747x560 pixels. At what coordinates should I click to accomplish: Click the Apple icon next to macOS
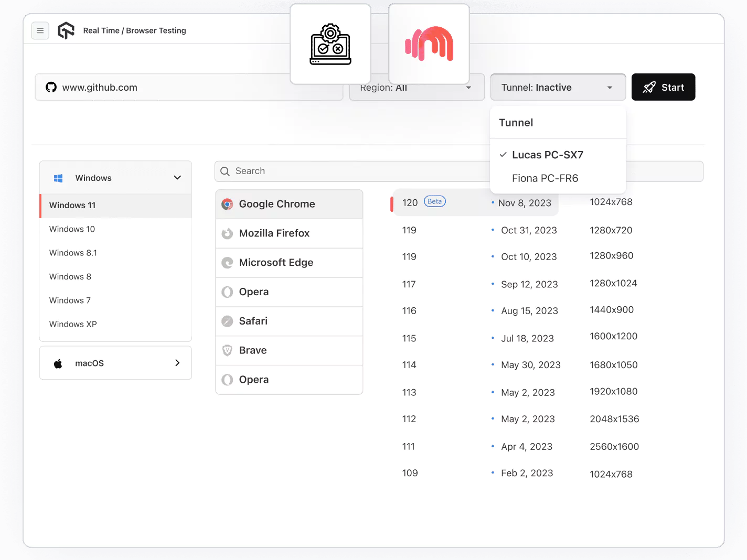coord(58,363)
